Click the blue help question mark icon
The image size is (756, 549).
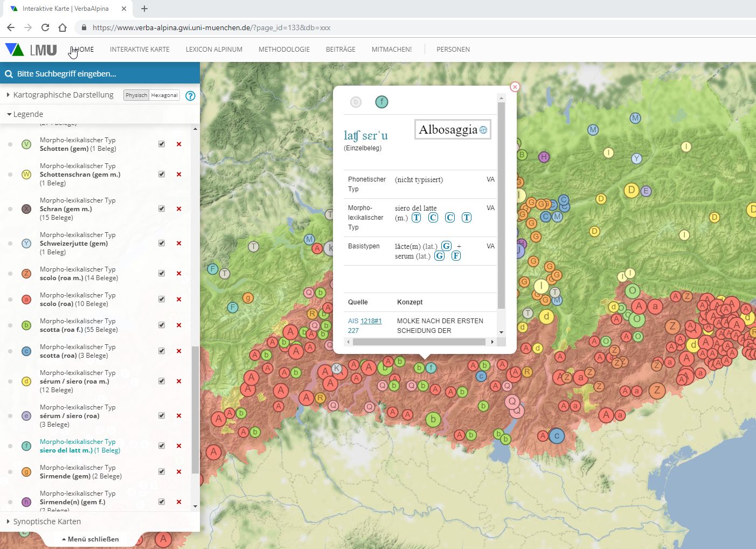tap(190, 96)
